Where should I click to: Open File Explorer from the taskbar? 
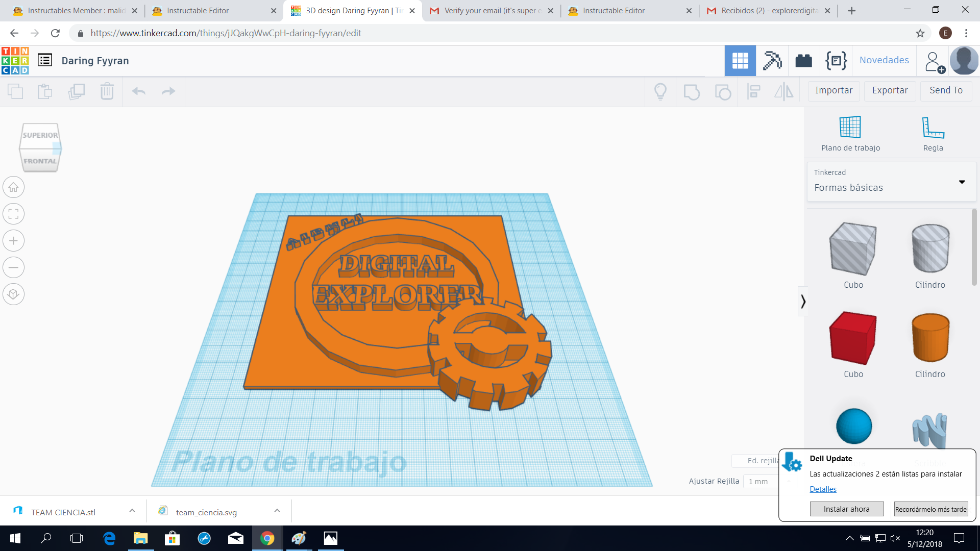tap(140, 538)
